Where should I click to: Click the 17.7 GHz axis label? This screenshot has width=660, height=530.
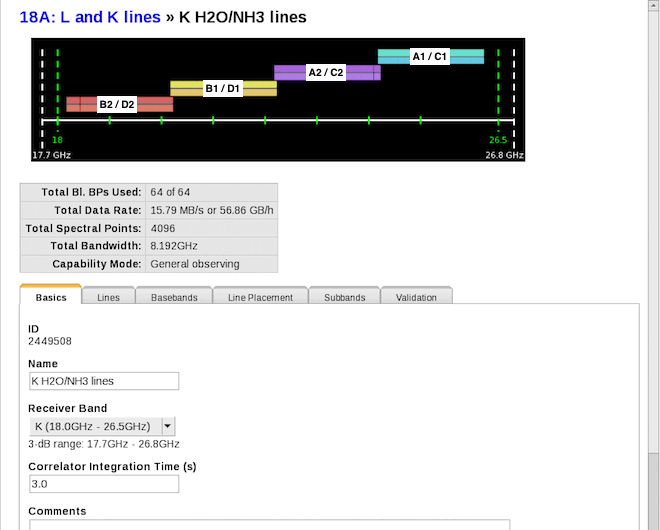pos(52,155)
